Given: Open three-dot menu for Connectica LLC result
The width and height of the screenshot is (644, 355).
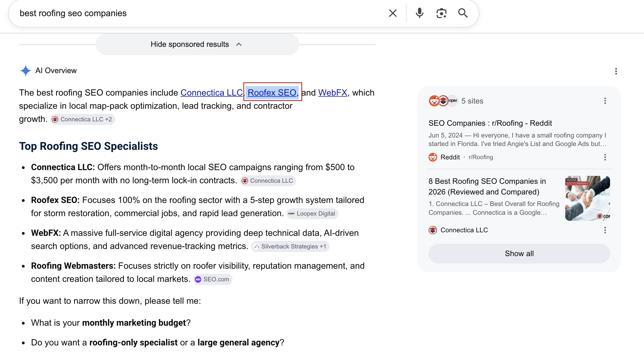Looking at the screenshot, I should pyautogui.click(x=605, y=230).
